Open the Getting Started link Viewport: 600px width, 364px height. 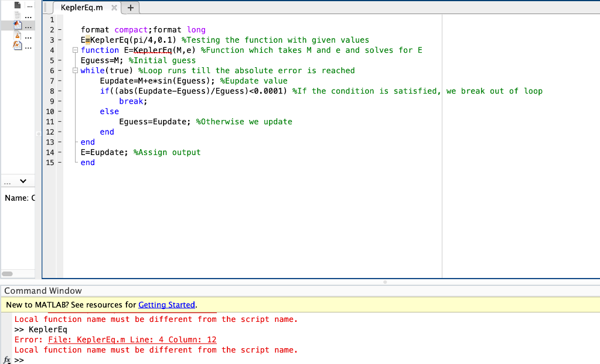click(166, 305)
